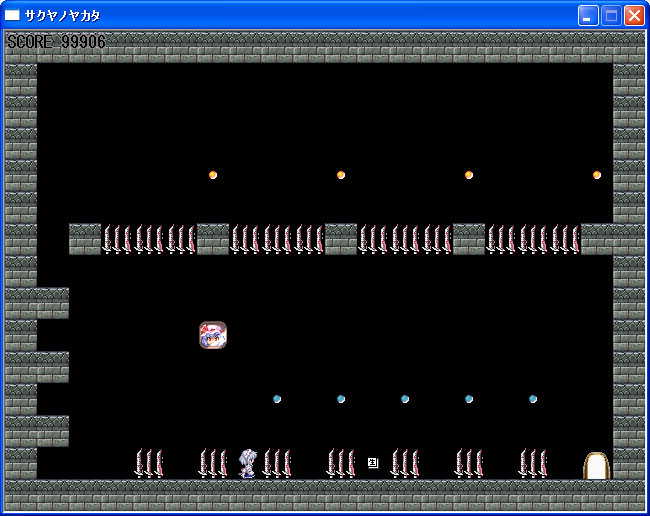Click the window icon in title bar
The image size is (650, 516).
pos(12,15)
